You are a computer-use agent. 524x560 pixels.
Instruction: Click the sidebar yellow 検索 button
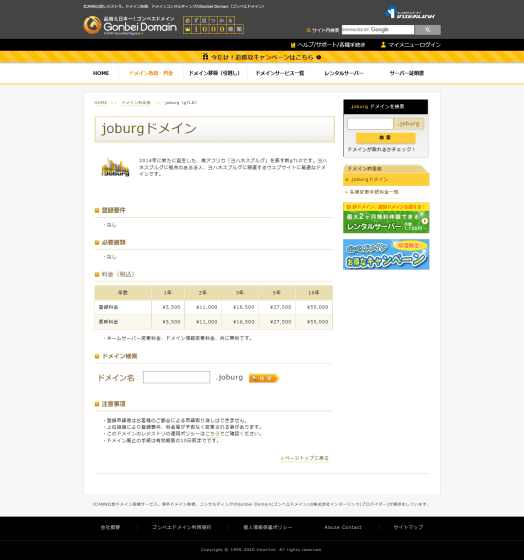pos(385,138)
